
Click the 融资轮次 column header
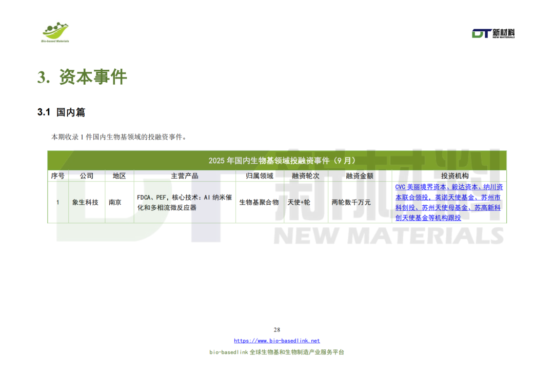306,175
